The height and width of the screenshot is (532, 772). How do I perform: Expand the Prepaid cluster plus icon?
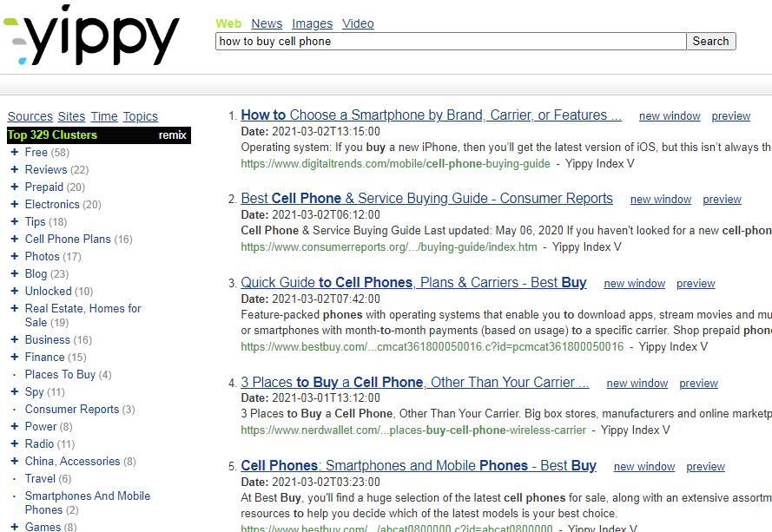click(14, 187)
